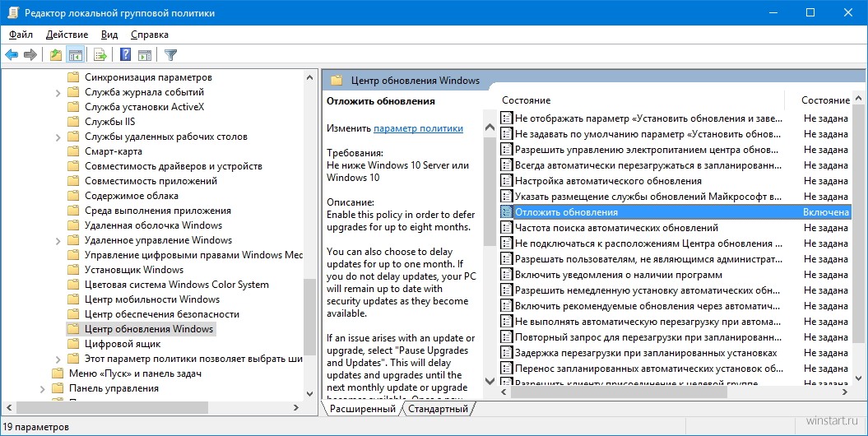Open the Help question mark icon
868x436 pixels.
pos(126,55)
